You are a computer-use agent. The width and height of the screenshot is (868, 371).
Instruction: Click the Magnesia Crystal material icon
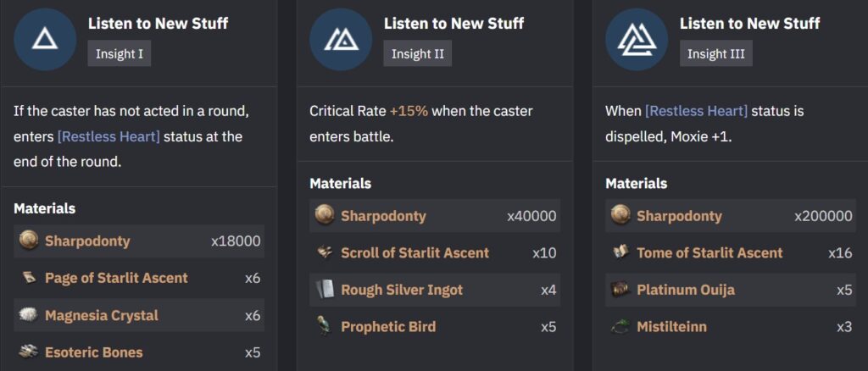28,315
